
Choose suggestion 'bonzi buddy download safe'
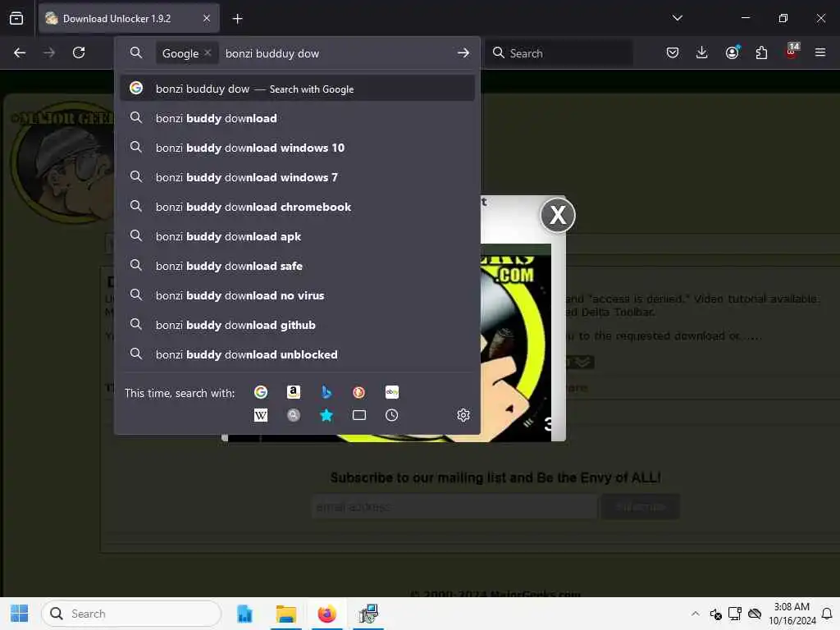click(297, 266)
